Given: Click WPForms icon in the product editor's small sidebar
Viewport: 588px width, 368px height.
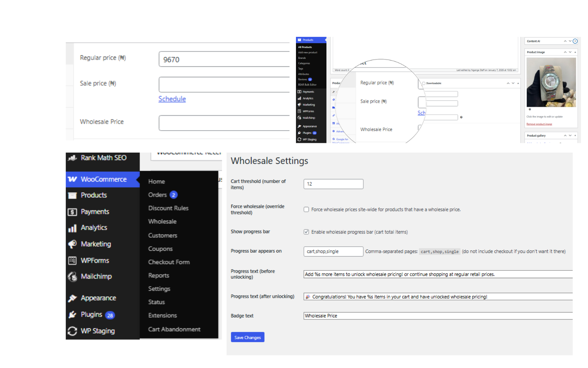Looking at the screenshot, I should 299,111.
